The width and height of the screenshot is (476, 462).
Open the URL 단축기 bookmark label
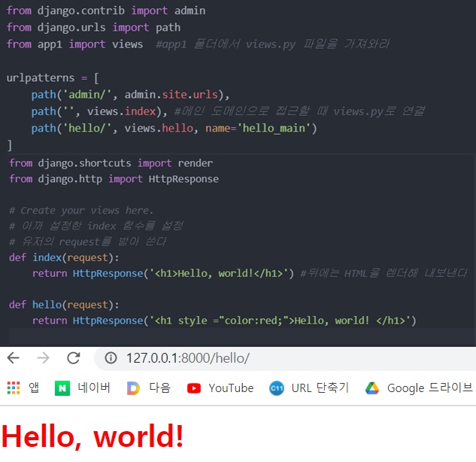[x=320, y=388]
